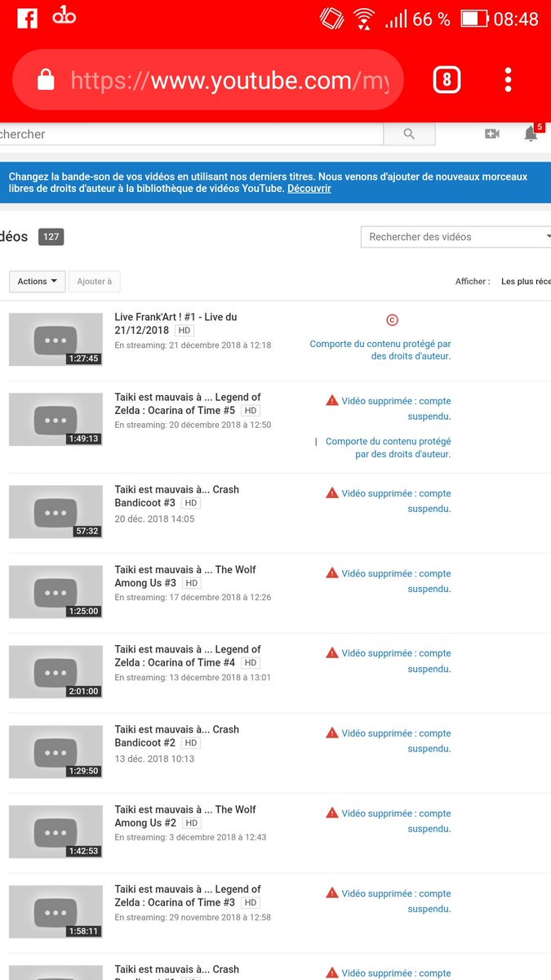Open the Les plus récentes sort selector

(x=526, y=281)
